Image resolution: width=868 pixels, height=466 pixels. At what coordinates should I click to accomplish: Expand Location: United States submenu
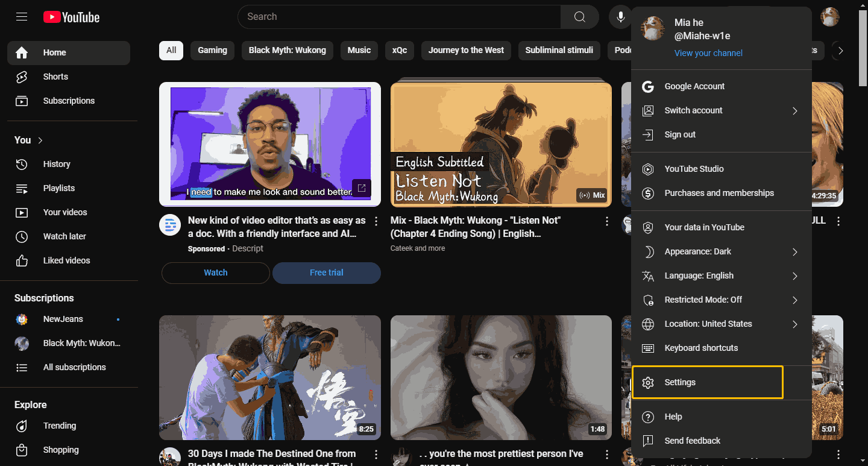tap(722, 324)
